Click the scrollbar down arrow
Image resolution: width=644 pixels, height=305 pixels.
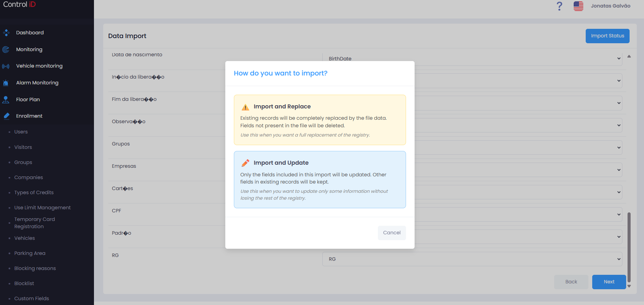pyautogui.click(x=629, y=286)
